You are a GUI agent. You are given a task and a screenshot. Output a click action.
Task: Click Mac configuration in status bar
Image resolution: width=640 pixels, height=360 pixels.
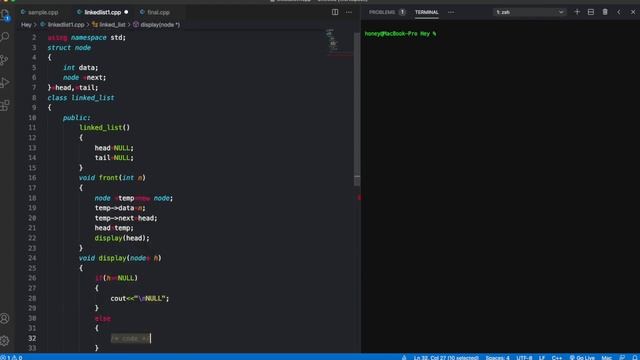click(607, 357)
